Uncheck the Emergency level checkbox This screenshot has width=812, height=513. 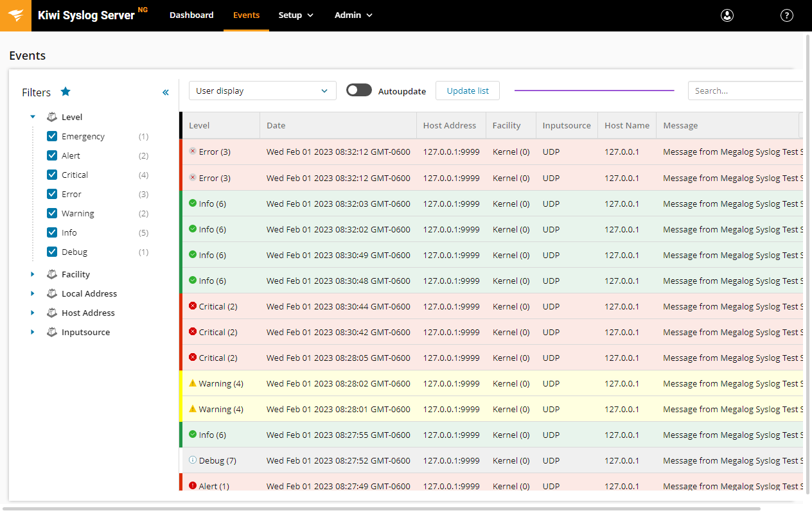pyautogui.click(x=52, y=137)
